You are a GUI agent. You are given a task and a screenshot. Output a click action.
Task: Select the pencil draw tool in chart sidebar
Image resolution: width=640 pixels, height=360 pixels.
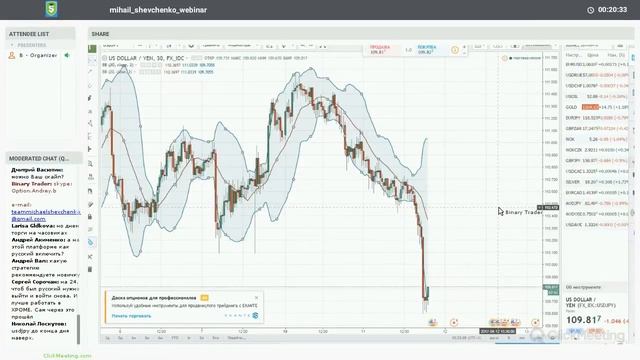[x=90, y=204]
